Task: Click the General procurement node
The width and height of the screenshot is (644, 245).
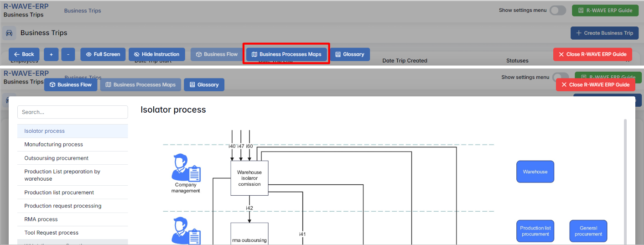Action: pyautogui.click(x=588, y=231)
